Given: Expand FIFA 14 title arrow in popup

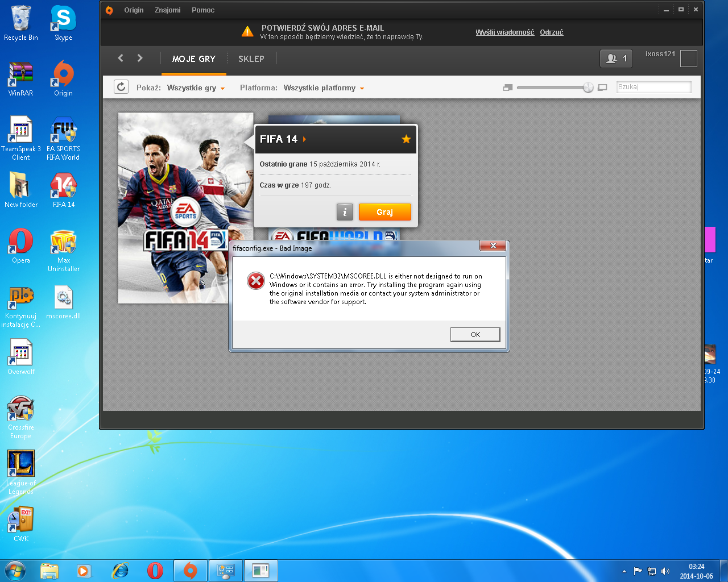Looking at the screenshot, I should pos(305,139).
